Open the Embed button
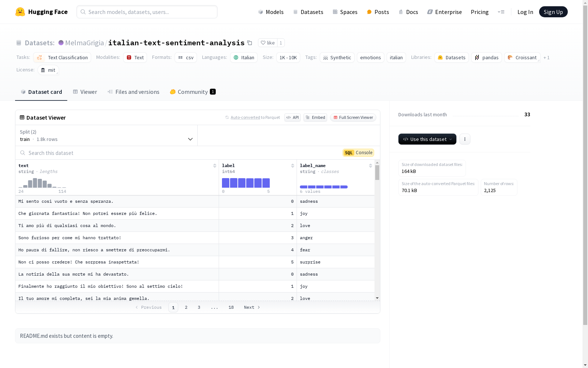Screen dimensions: 588x368 pyautogui.click(x=315, y=117)
